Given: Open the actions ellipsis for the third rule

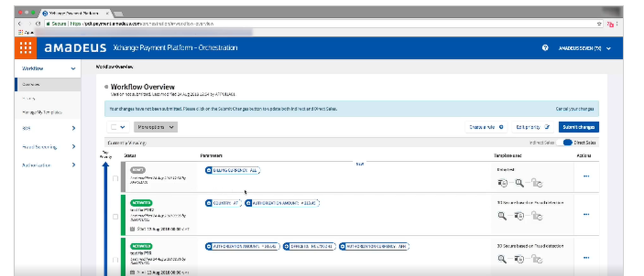Looking at the screenshot, I should 586,257.
